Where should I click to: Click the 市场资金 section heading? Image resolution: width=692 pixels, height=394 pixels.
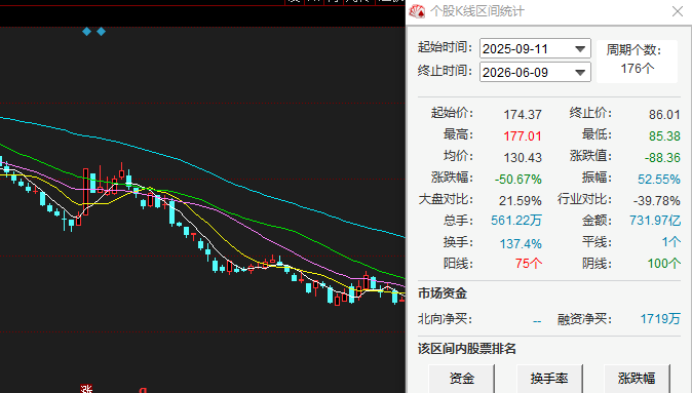(x=442, y=293)
